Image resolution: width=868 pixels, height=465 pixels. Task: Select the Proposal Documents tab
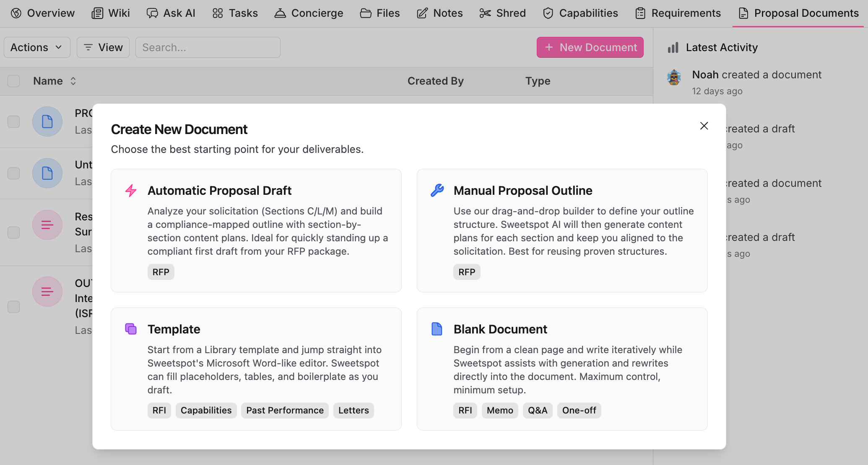798,13
